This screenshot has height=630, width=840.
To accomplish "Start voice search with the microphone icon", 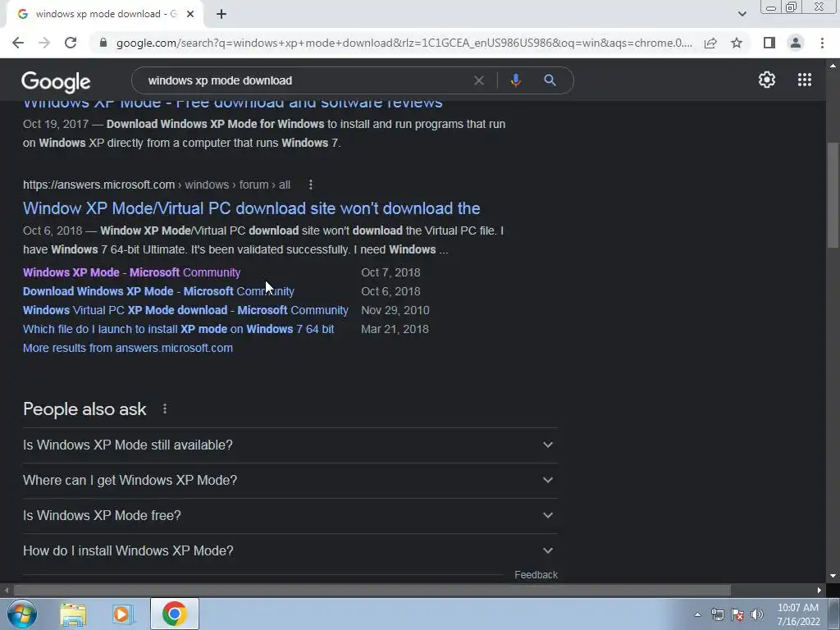I will pyautogui.click(x=515, y=80).
